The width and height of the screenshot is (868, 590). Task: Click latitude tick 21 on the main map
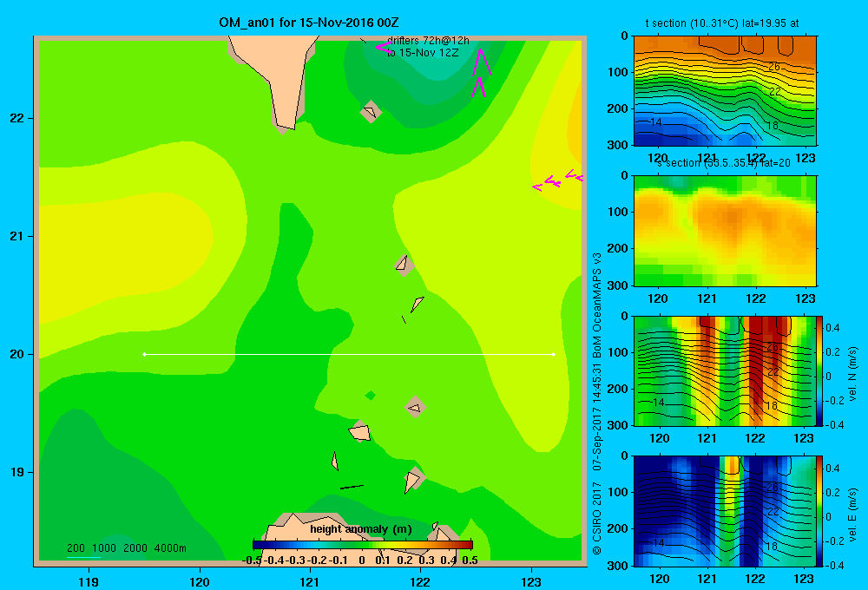[x=17, y=236]
